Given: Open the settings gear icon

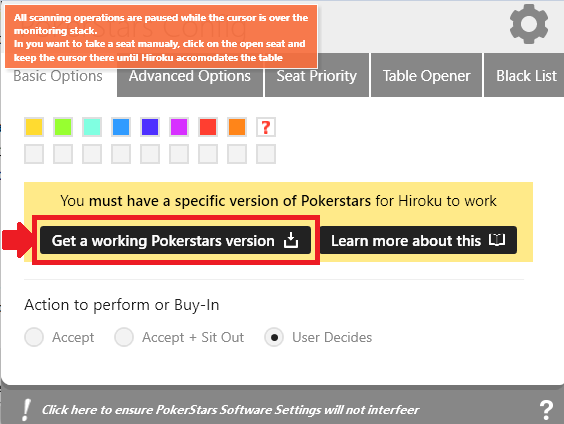Looking at the screenshot, I should point(529,24).
